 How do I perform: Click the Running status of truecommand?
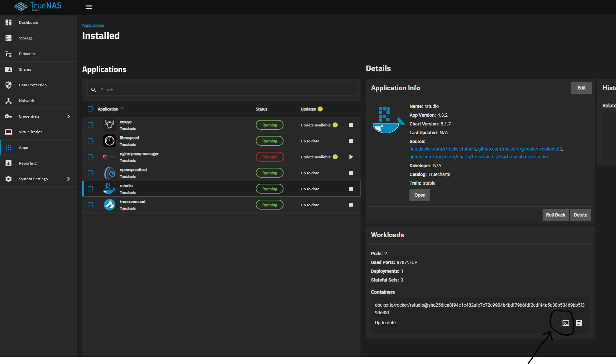270,205
